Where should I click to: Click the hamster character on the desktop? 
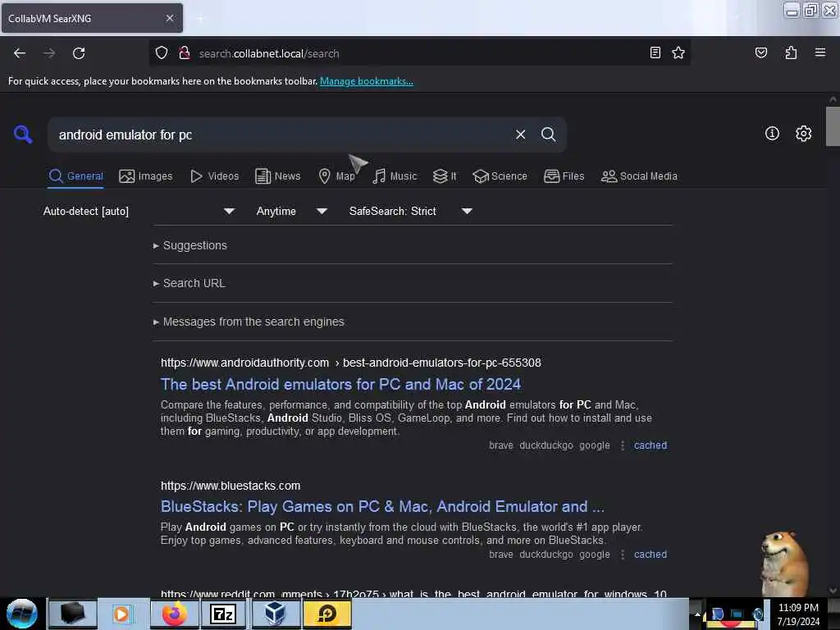(x=785, y=563)
